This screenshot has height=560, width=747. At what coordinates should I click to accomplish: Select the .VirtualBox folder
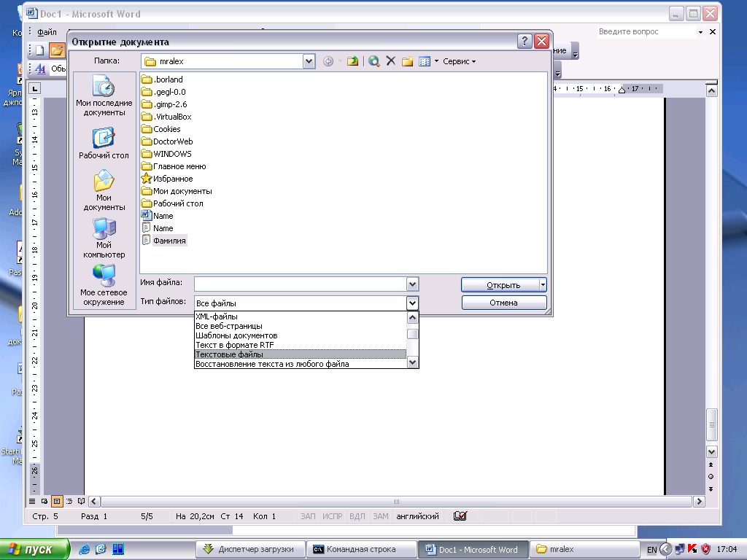pyautogui.click(x=167, y=117)
